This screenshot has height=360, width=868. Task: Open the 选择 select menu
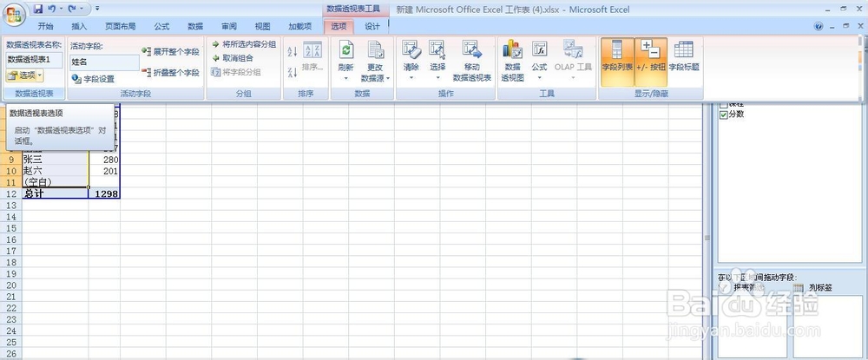437,60
